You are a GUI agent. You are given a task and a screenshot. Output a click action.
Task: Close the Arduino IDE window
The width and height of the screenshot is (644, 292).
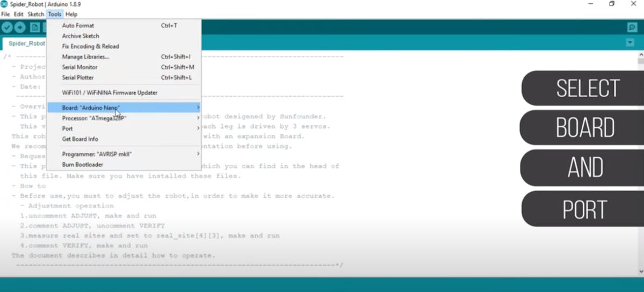click(x=633, y=4)
